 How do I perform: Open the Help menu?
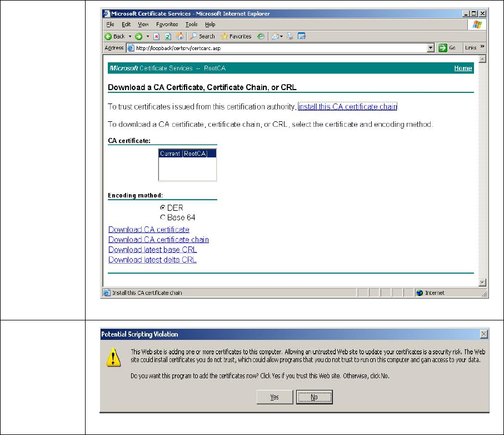210,24
